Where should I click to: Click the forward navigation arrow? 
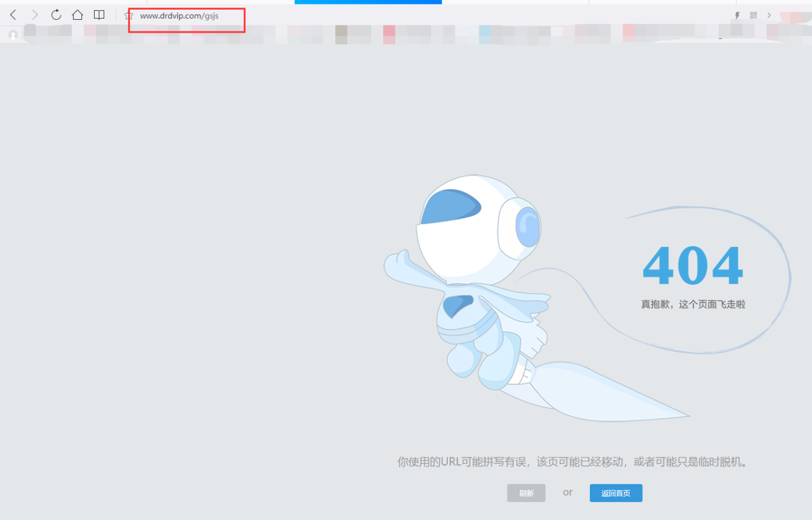(35, 15)
